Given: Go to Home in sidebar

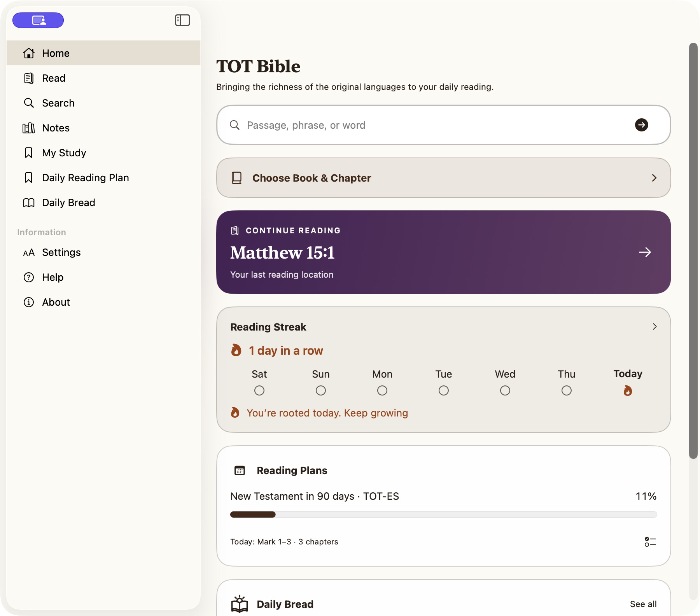Looking at the screenshot, I should (x=103, y=53).
